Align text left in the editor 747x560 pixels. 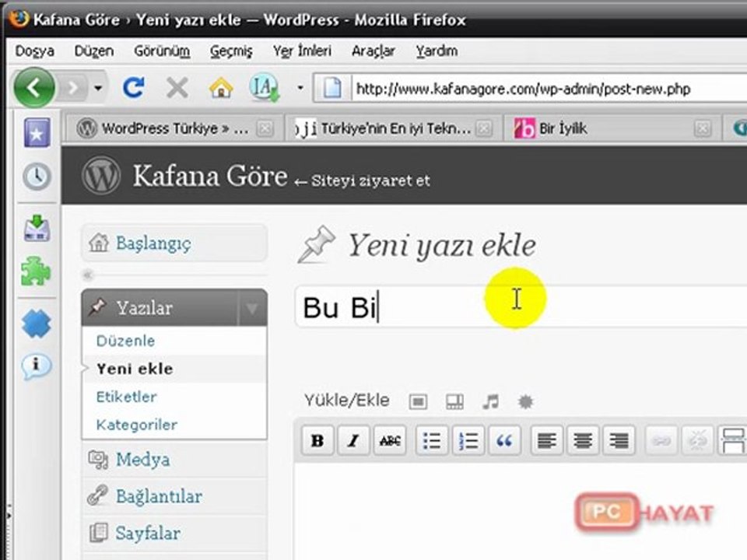pyautogui.click(x=546, y=440)
